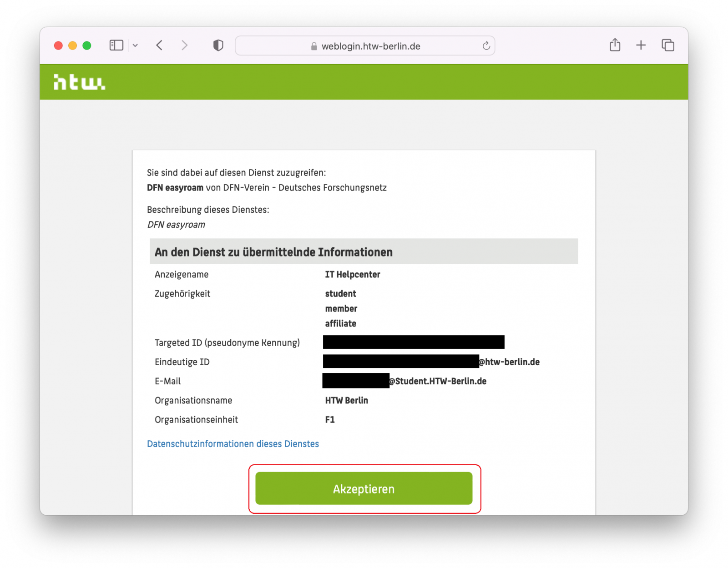The image size is (728, 568).
Task: Go back to the previous page
Action: pyautogui.click(x=159, y=45)
